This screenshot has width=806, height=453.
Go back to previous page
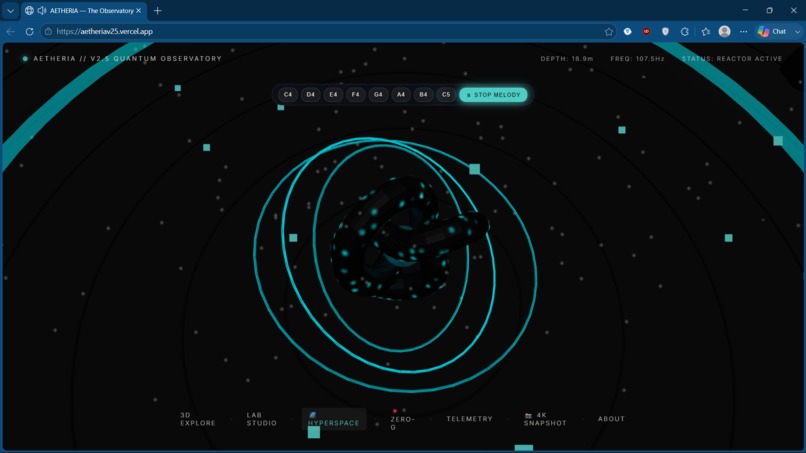(11, 31)
